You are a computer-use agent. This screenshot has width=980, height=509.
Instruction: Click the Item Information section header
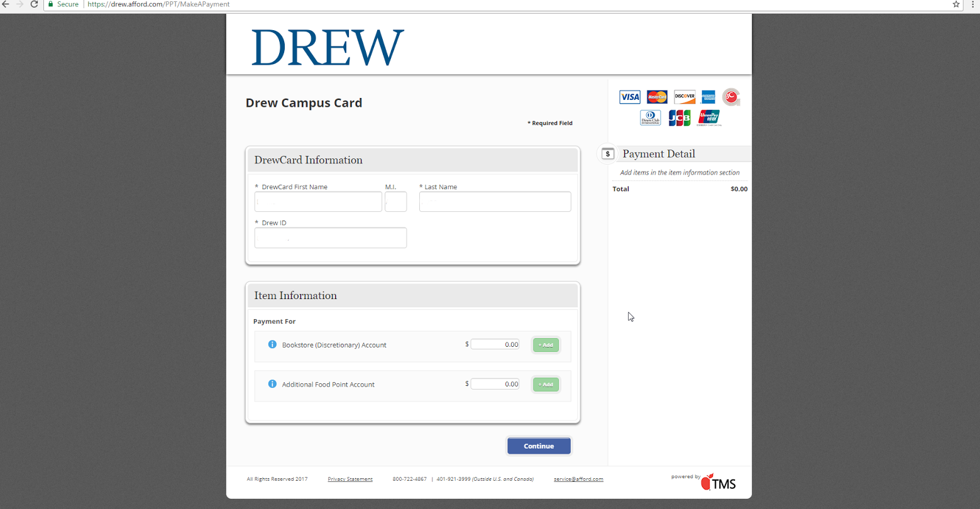pos(412,295)
